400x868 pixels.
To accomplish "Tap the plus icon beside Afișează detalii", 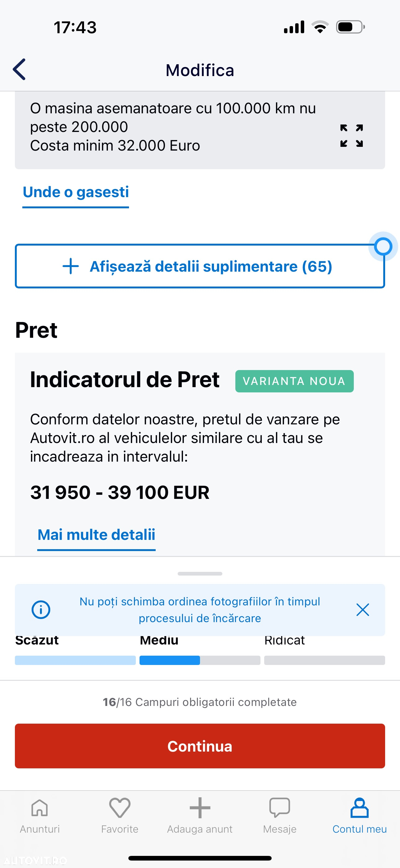I will pyautogui.click(x=71, y=266).
